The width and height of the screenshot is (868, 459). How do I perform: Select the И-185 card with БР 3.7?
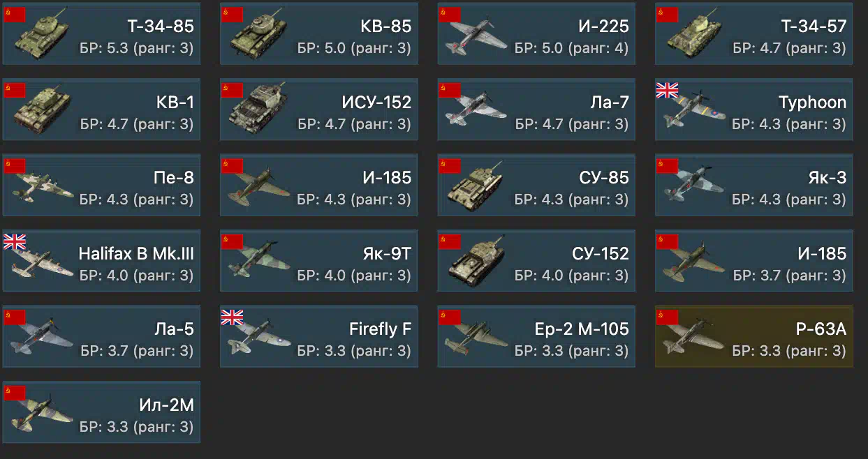(754, 260)
